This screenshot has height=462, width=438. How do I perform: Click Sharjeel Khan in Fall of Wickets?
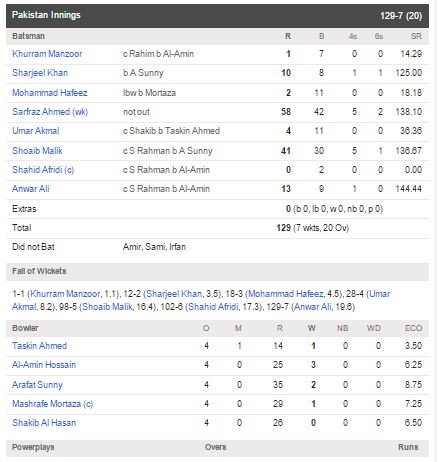[x=174, y=294]
